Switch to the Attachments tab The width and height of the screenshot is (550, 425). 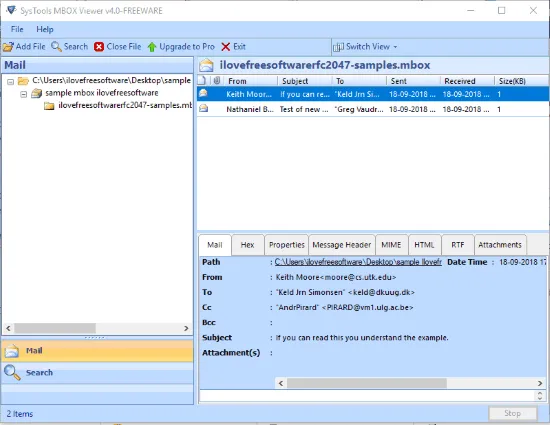pyautogui.click(x=500, y=245)
